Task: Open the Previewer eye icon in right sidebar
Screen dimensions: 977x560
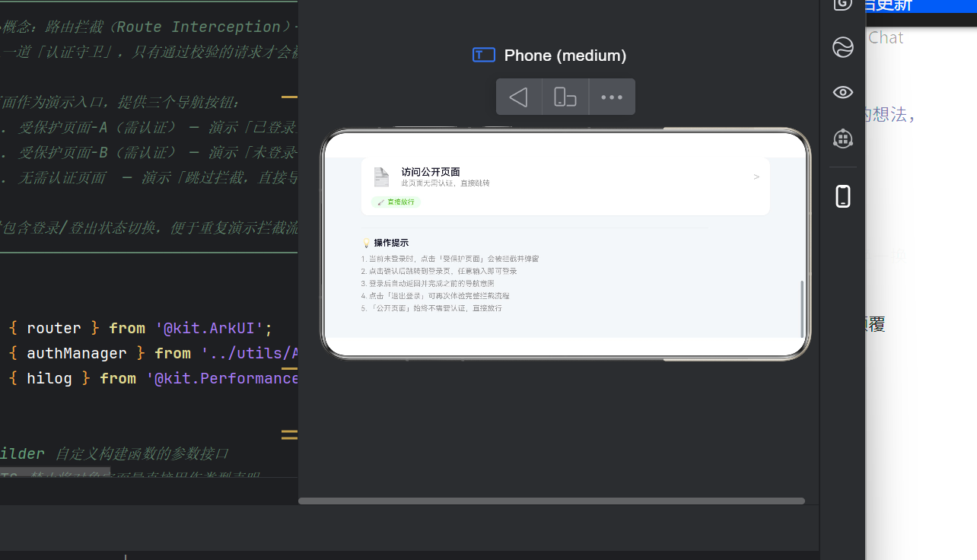Action: (x=843, y=92)
